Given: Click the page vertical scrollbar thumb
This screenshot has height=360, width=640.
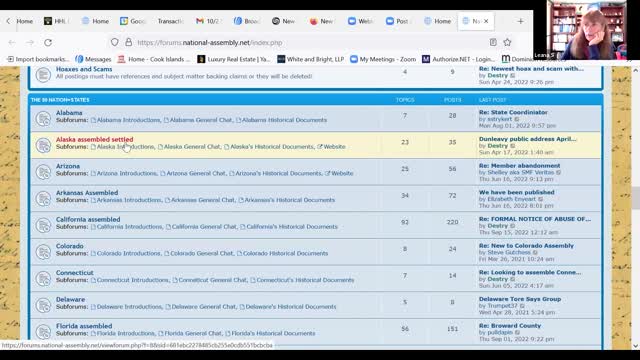Looking at the screenshot, I should [x=635, y=198].
